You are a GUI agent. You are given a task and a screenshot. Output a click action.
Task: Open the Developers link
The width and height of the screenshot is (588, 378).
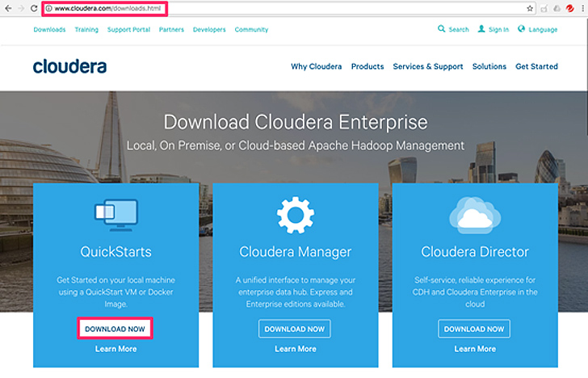pos(209,29)
